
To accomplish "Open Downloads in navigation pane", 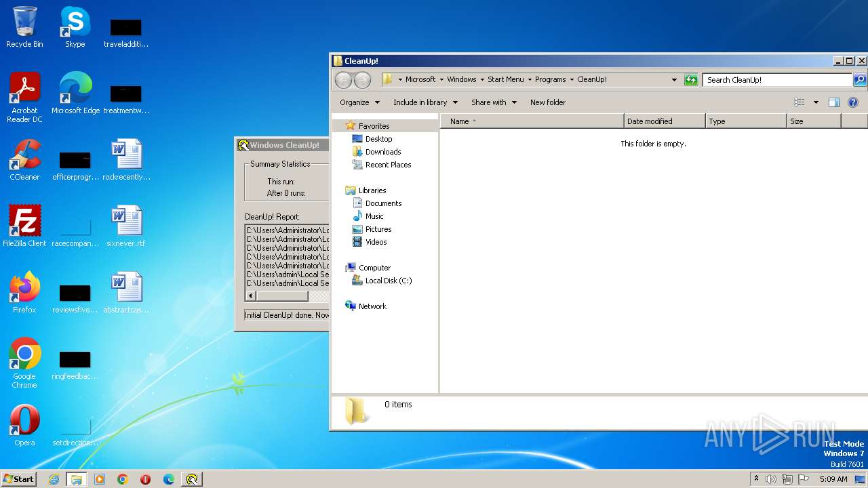I will [x=383, y=152].
